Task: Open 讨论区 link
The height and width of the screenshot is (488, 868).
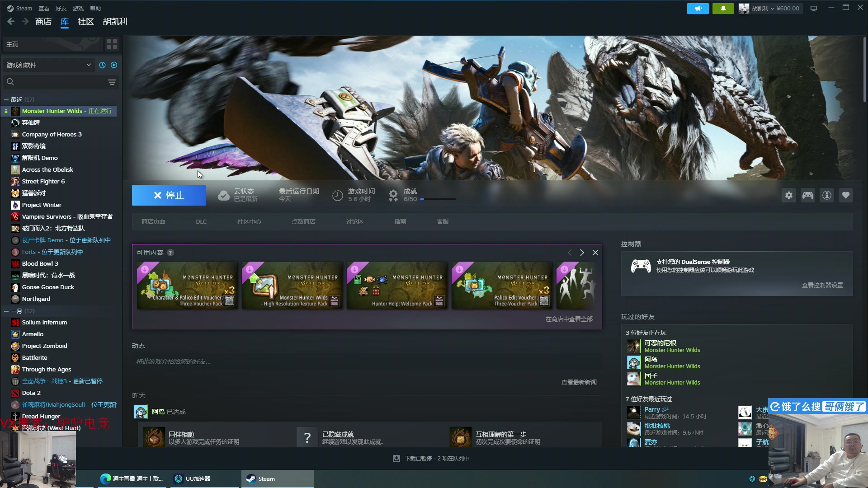Action: coord(354,221)
